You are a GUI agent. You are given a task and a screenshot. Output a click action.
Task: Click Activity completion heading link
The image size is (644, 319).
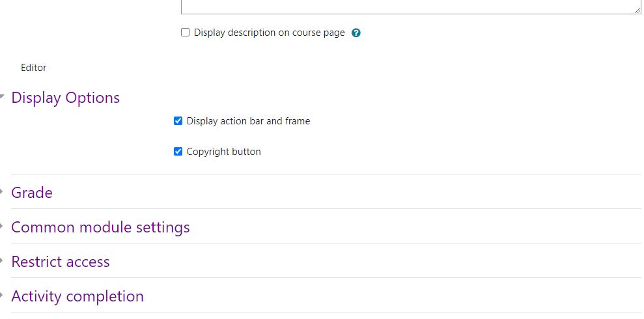(77, 296)
